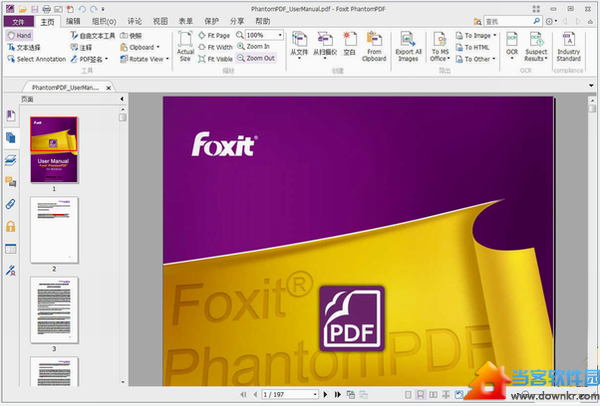Switch to the 评论 ribbon tab
The image size is (600, 406).
134,21
